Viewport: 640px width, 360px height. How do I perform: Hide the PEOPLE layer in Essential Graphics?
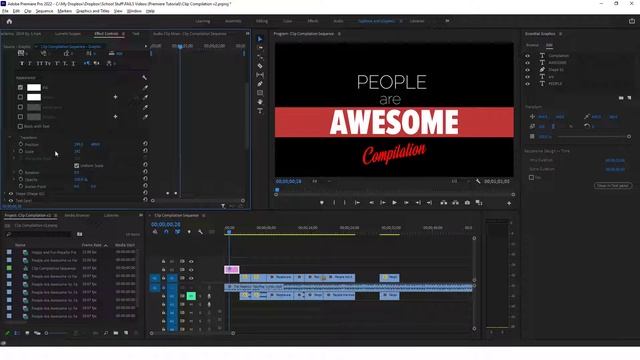tap(527, 84)
